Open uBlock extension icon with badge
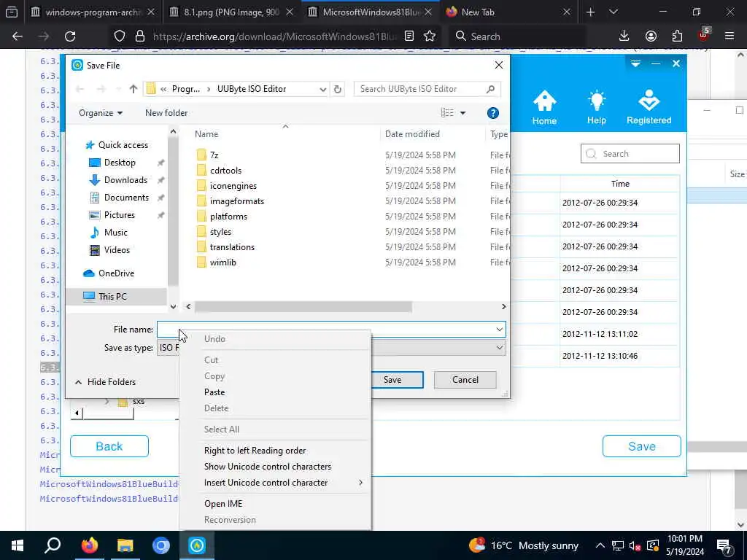This screenshot has width=747, height=560. 704,35
